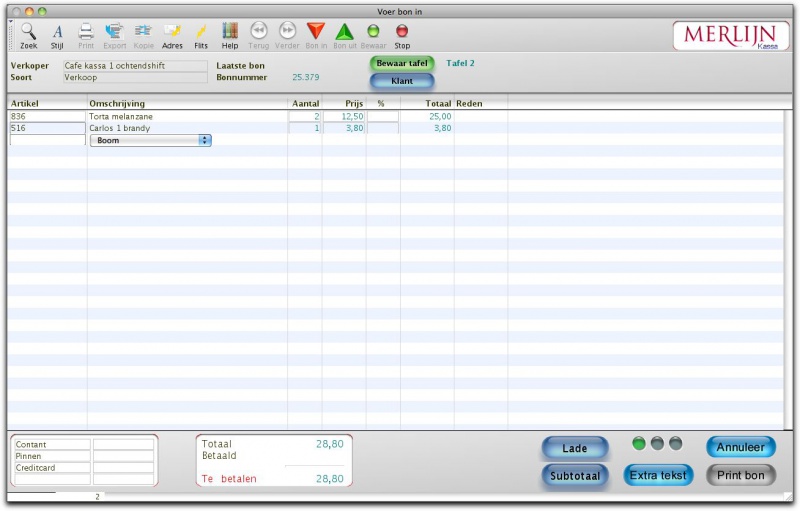Click the green Bon uit arrow
Viewport: 800px width, 511px height.
click(345, 32)
